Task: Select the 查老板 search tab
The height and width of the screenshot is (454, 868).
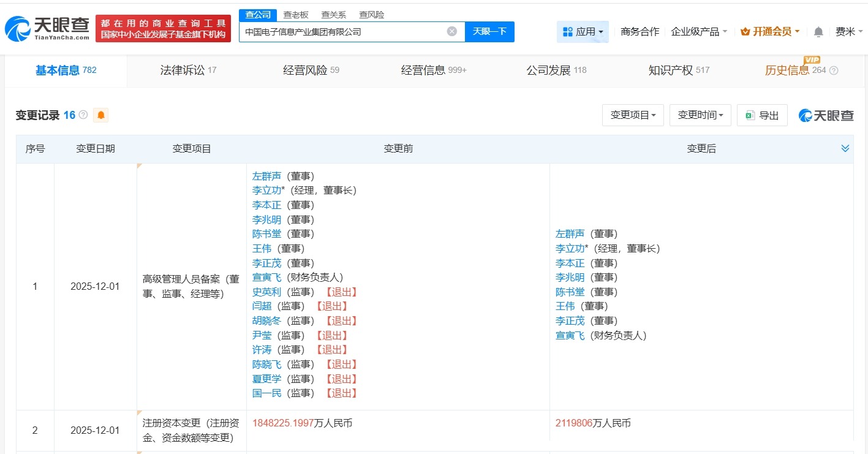Action: 295,14
